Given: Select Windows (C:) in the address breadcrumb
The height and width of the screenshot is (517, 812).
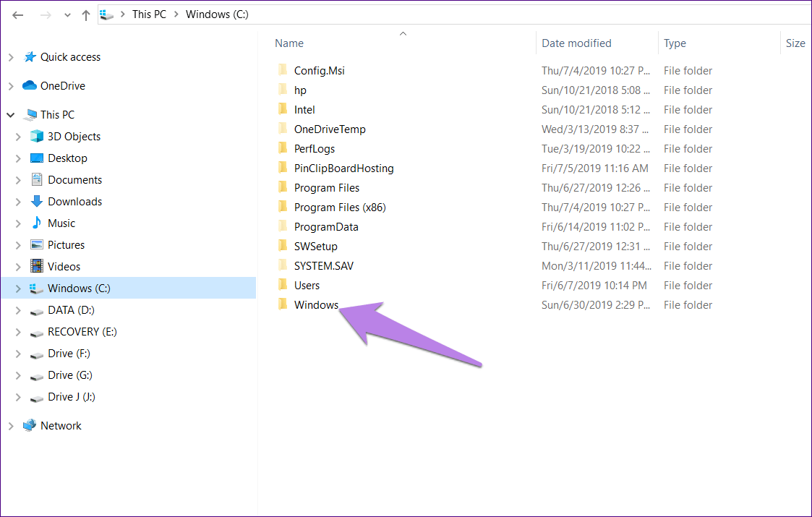Looking at the screenshot, I should coord(217,14).
